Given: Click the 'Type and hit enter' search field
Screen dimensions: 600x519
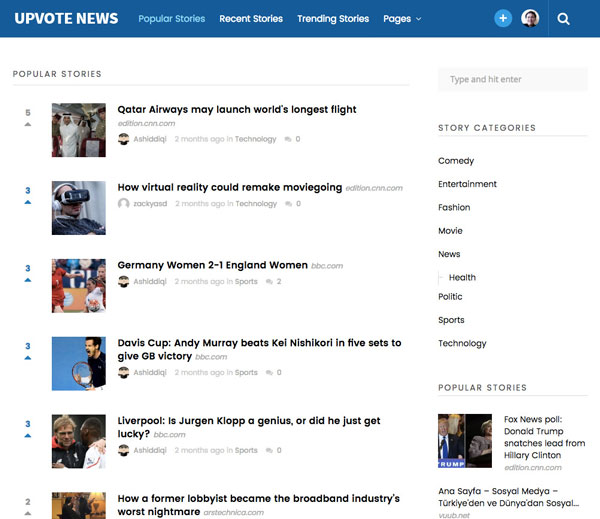Looking at the screenshot, I should [513, 79].
